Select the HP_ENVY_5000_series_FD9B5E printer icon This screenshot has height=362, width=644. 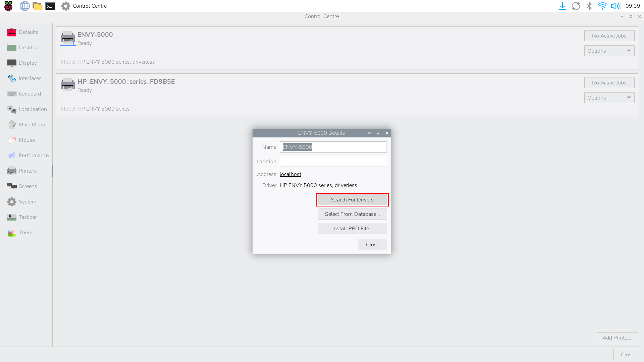[x=68, y=85]
